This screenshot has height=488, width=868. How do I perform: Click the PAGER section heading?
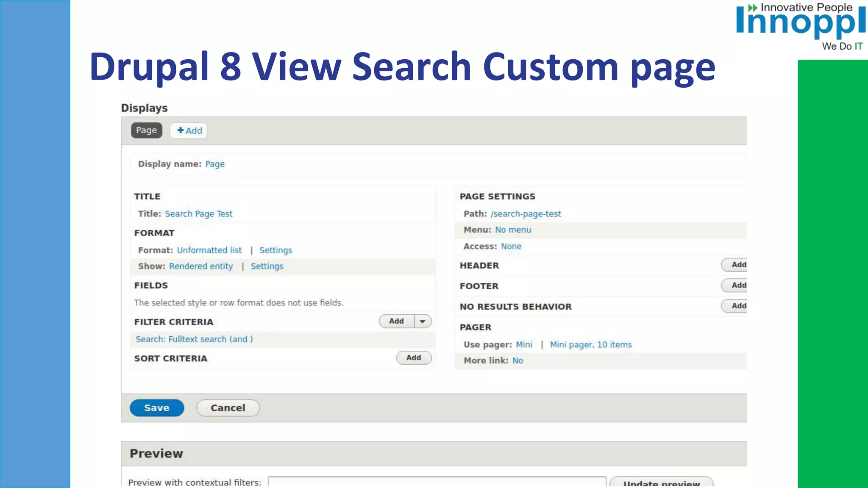click(x=476, y=327)
